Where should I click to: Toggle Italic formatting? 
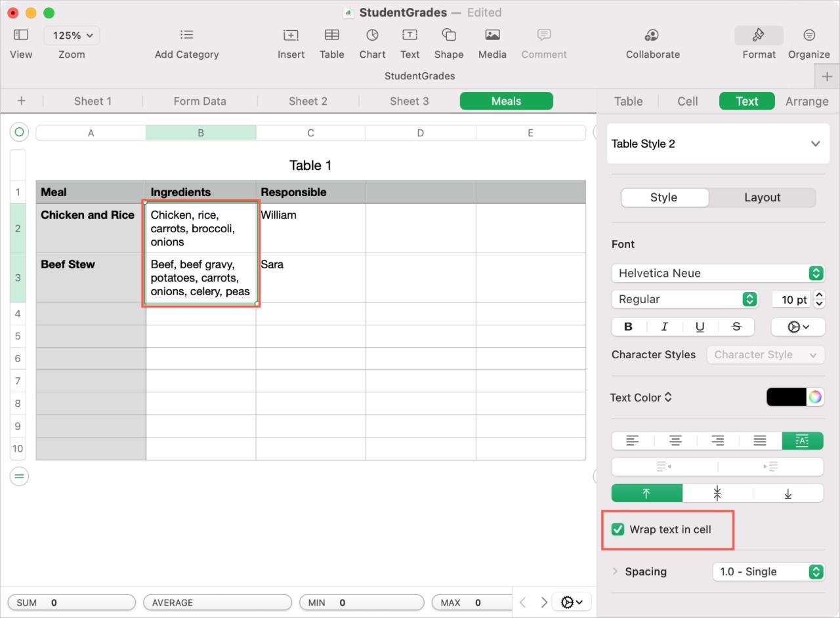(x=664, y=327)
